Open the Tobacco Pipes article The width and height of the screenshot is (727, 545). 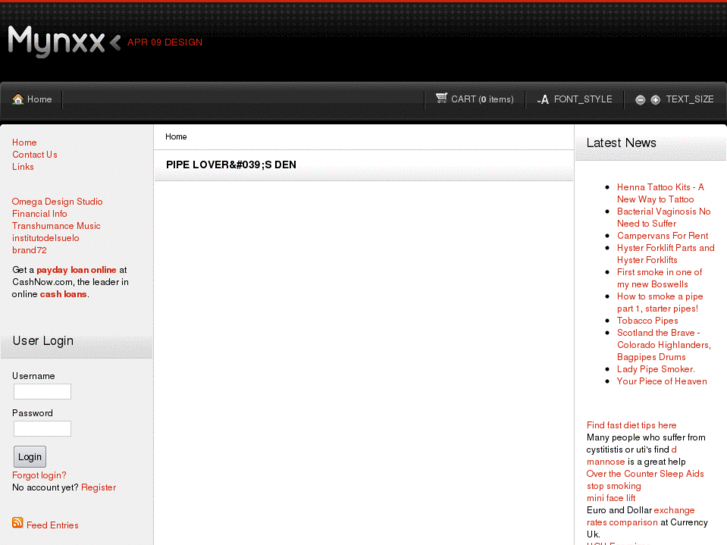click(647, 320)
